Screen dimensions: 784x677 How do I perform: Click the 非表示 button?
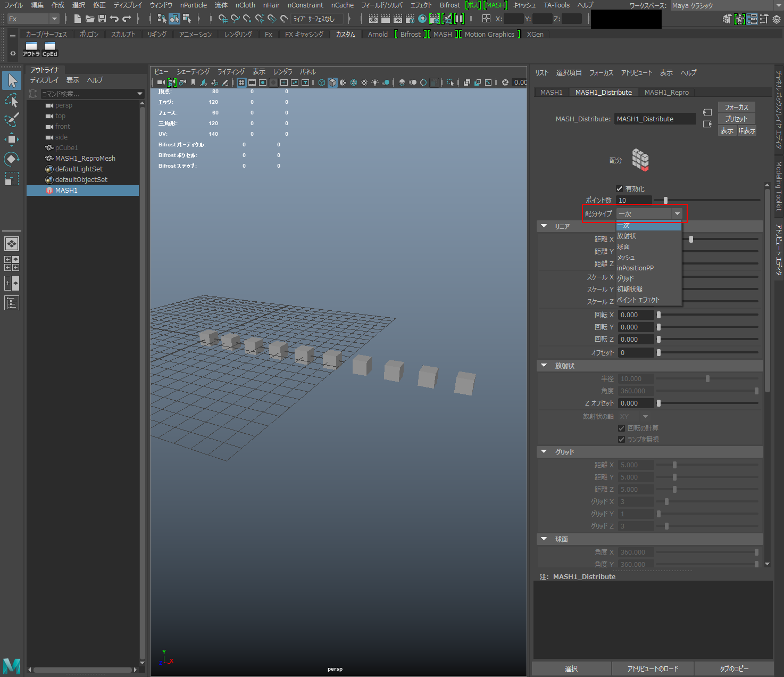pyautogui.click(x=747, y=130)
